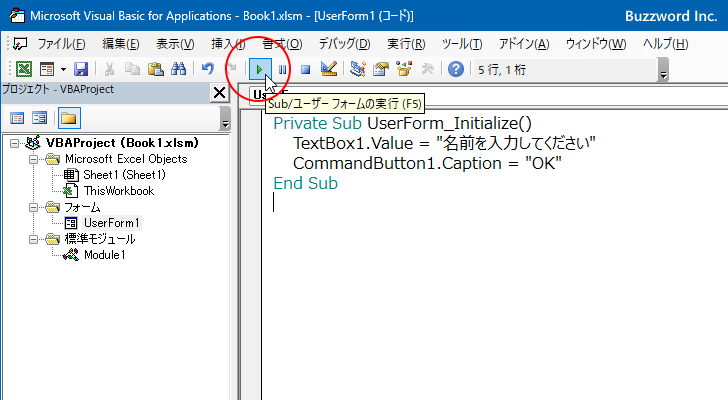This screenshot has height=400, width=728.
Task: Collapse the VBAProject (Book1.xlsm) node
Action: click(14, 143)
